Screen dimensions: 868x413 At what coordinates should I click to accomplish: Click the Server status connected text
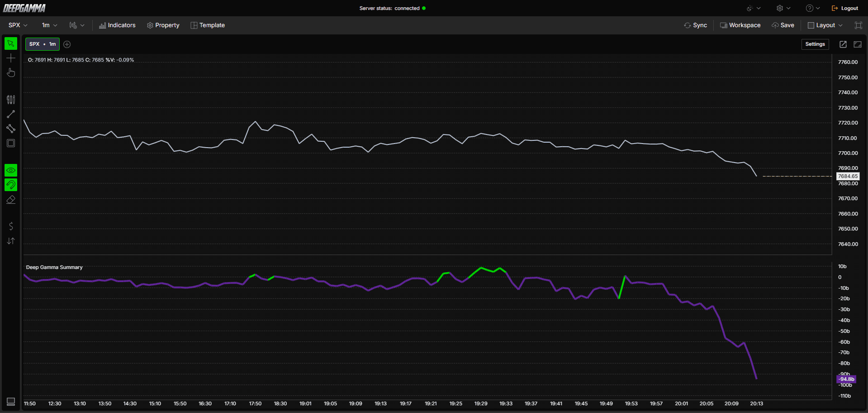coord(389,8)
